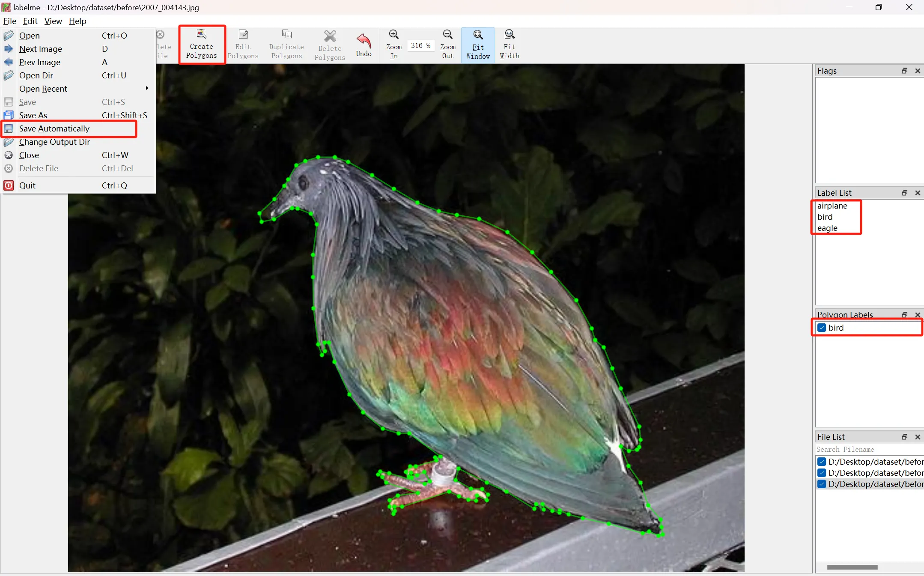Click the Delete Polygons icon
The image size is (924, 576).
330,45
